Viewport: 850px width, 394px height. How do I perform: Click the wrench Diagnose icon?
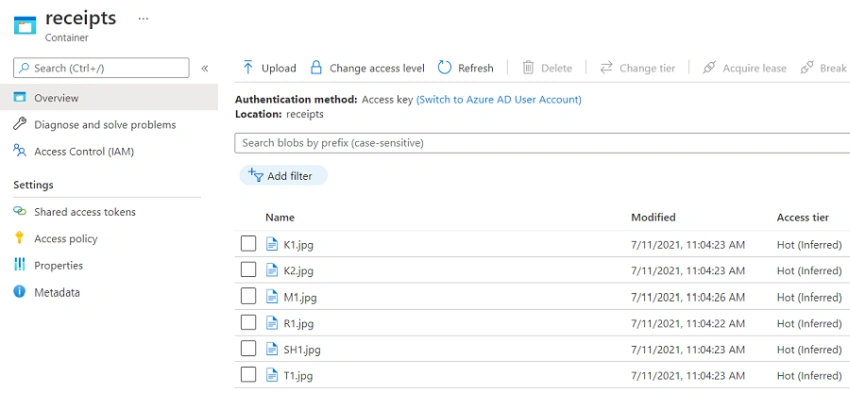click(20, 124)
